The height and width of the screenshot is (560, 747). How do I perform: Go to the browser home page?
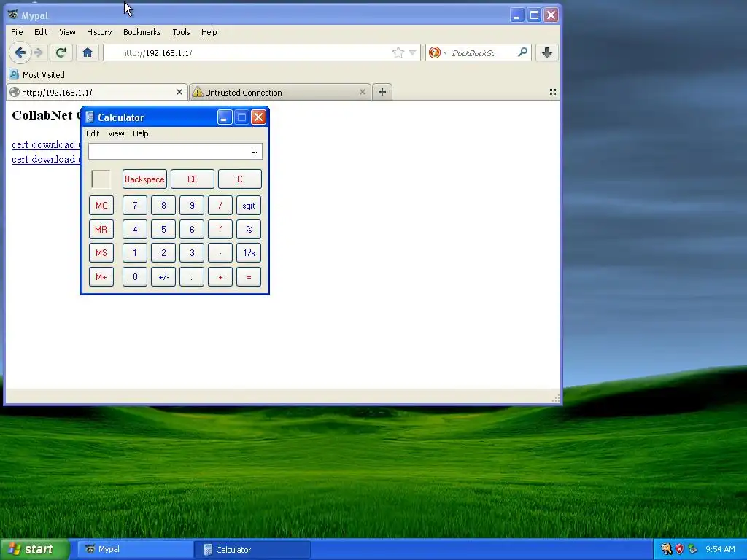(x=88, y=52)
